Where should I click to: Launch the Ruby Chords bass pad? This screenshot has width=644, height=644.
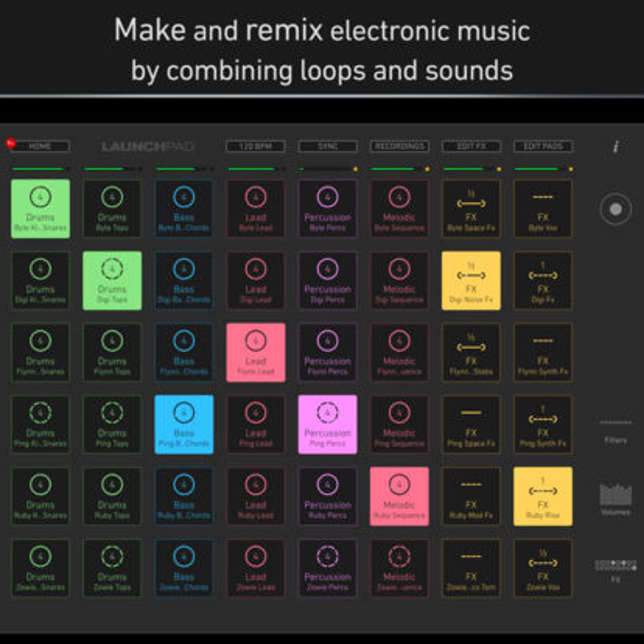[x=184, y=496]
